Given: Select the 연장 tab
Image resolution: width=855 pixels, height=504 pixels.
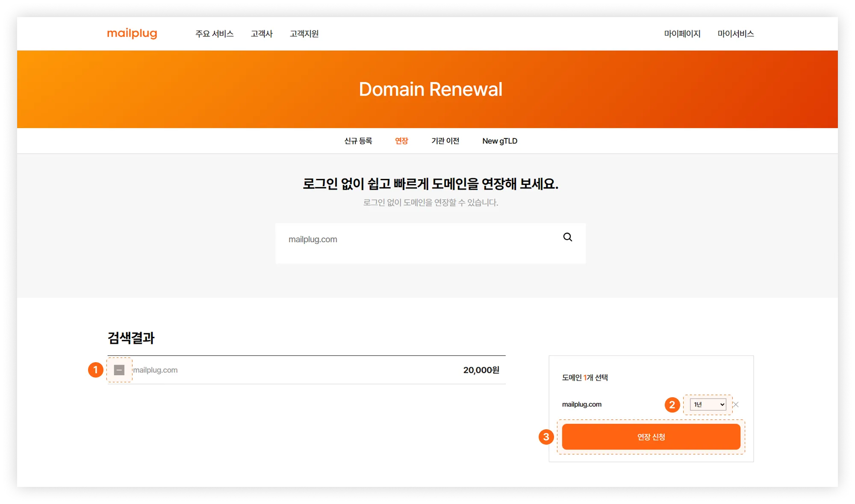Looking at the screenshot, I should (x=401, y=141).
